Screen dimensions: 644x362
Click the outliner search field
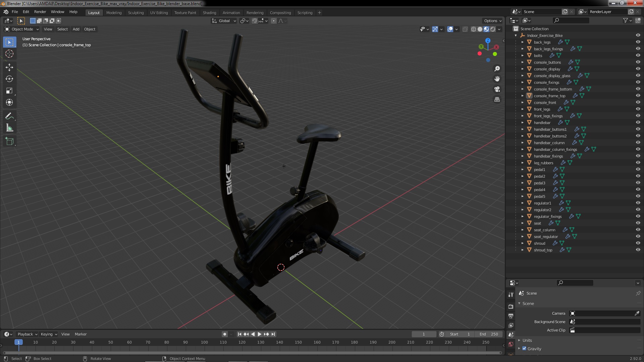tap(571, 20)
